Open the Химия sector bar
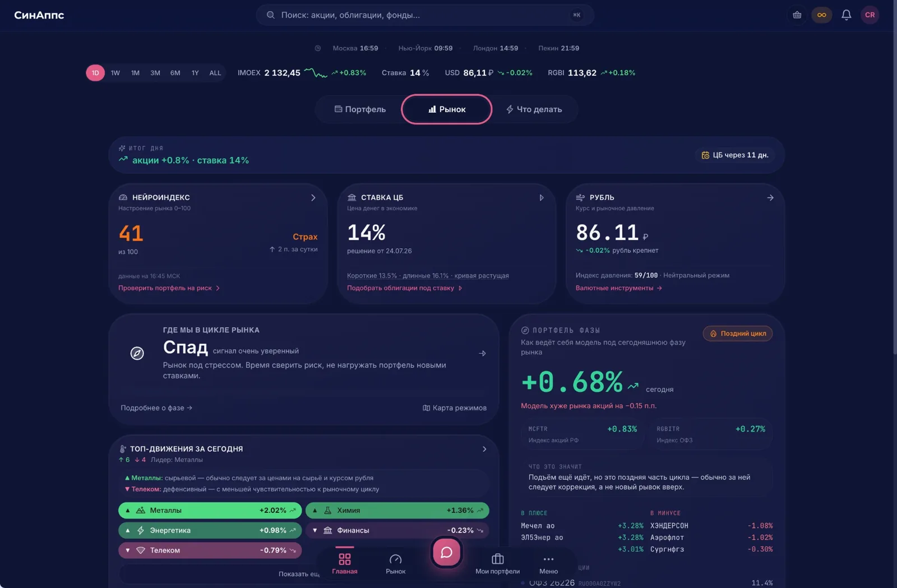The image size is (897, 588). (x=397, y=511)
